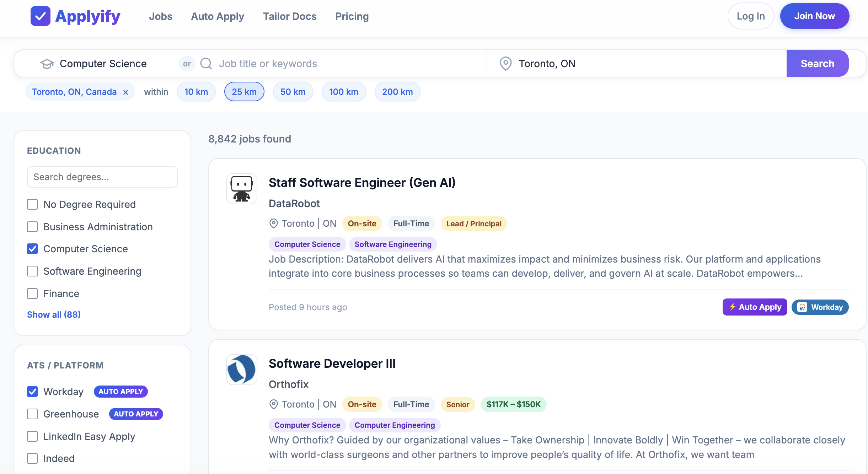Screen dimensions: 868x474
Task: Select the 50 km radius
Action: tap(293, 92)
